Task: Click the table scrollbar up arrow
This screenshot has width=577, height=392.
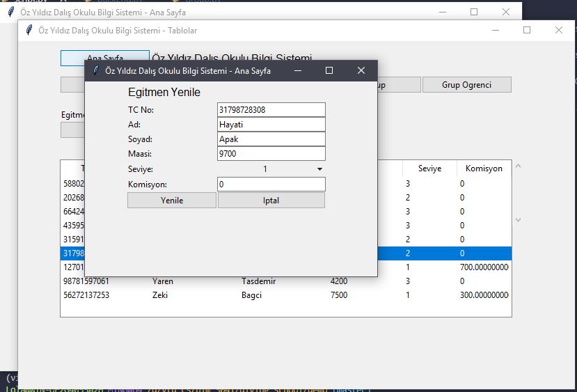Action: [518, 166]
